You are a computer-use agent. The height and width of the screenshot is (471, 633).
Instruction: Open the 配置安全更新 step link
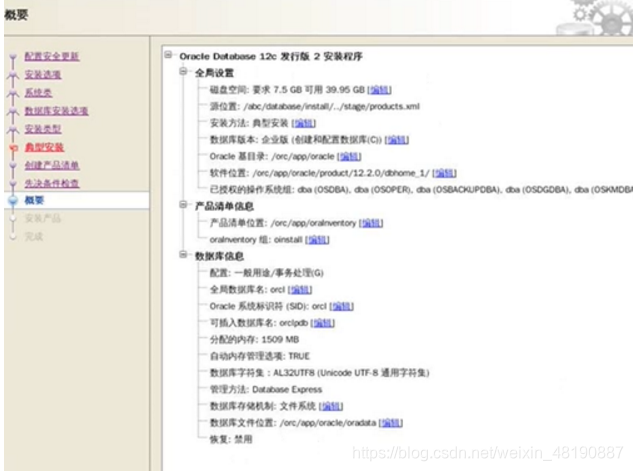[52, 56]
